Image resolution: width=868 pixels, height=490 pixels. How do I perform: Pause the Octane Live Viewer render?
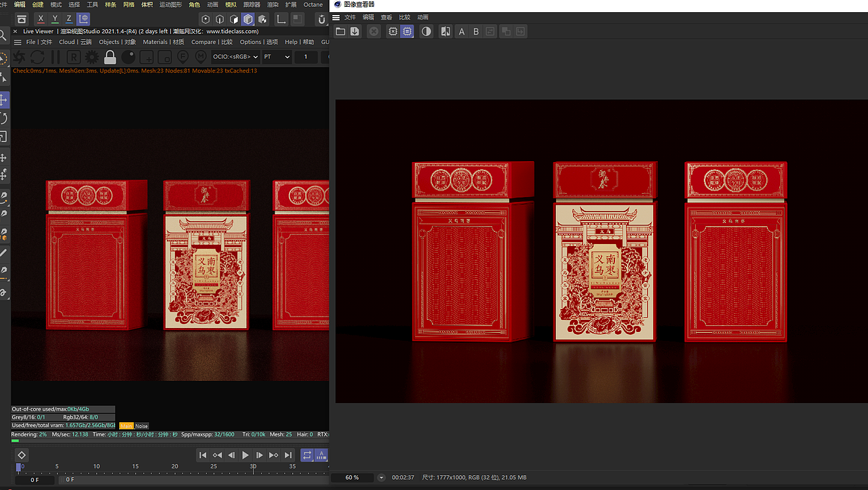pos(54,57)
